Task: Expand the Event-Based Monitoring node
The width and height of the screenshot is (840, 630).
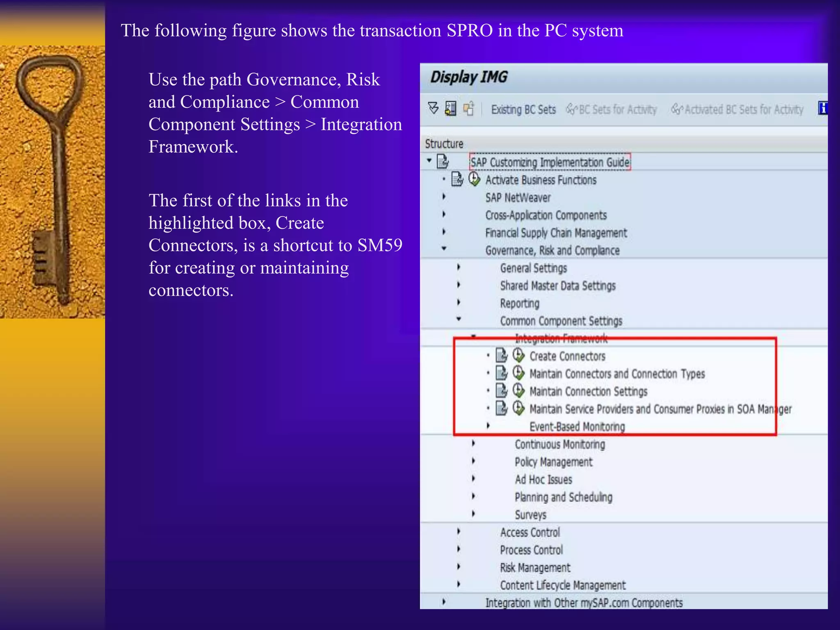Action: click(488, 426)
